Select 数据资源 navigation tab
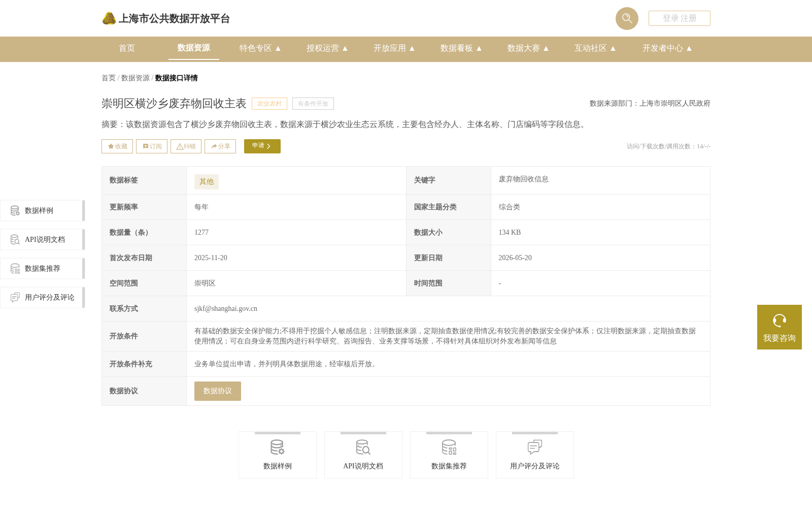This screenshot has width=812, height=508. point(194,48)
